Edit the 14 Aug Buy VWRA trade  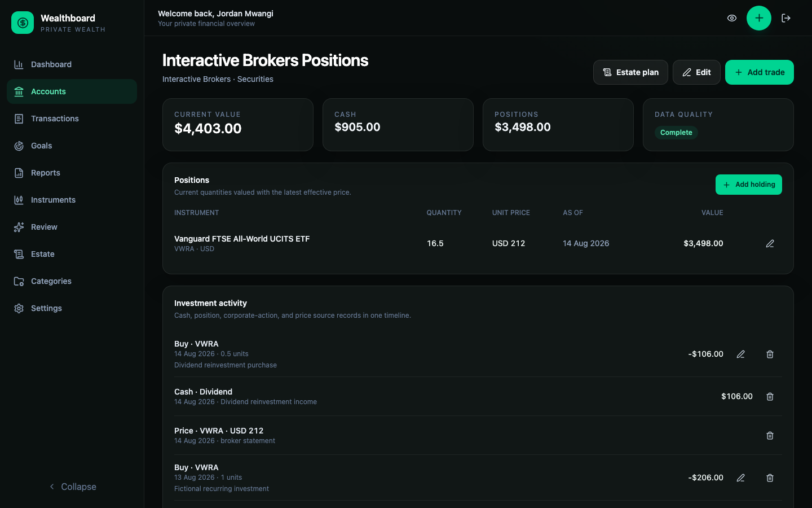[740, 354]
